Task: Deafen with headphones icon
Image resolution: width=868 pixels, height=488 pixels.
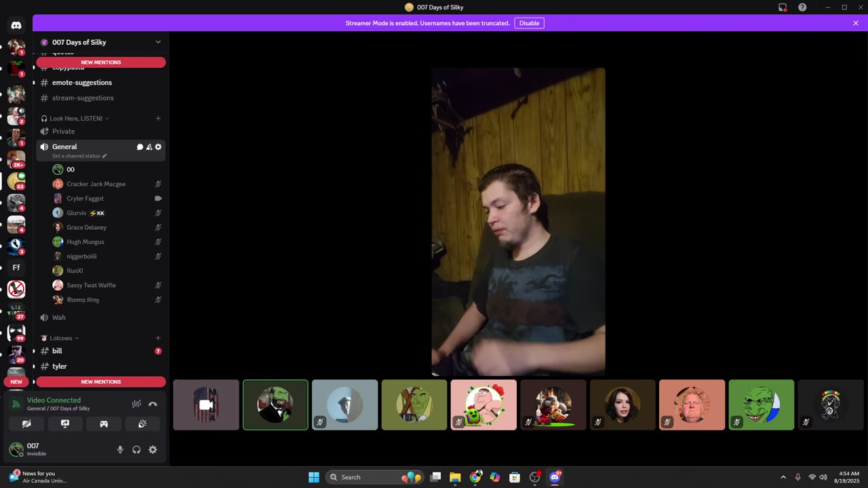Action: 136,449
